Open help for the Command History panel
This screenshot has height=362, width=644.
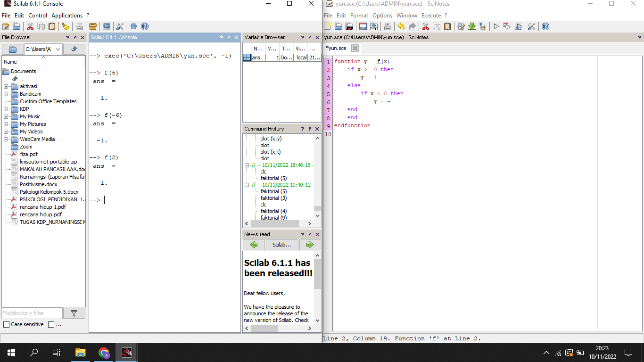pos(302,129)
